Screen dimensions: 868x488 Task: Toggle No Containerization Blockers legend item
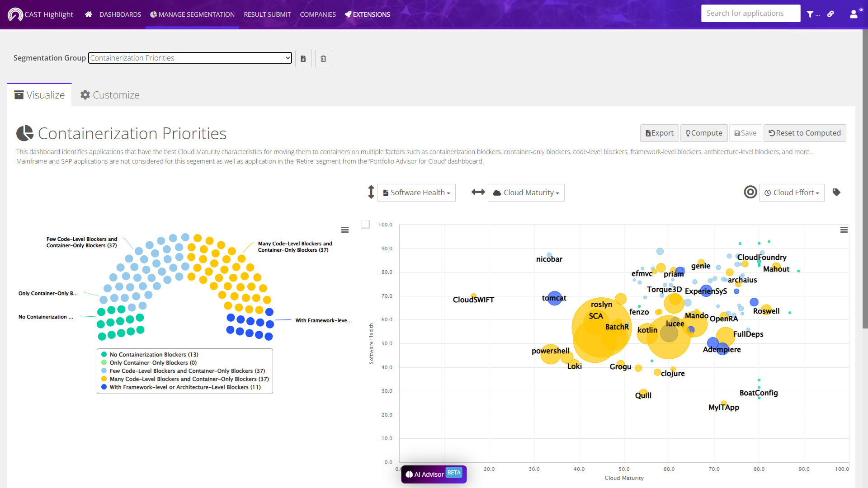pyautogui.click(x=154, y=355)
